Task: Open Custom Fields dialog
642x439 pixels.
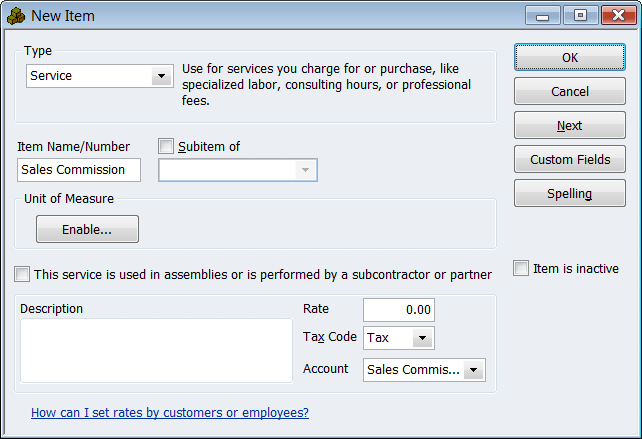Action: [569, 160]
